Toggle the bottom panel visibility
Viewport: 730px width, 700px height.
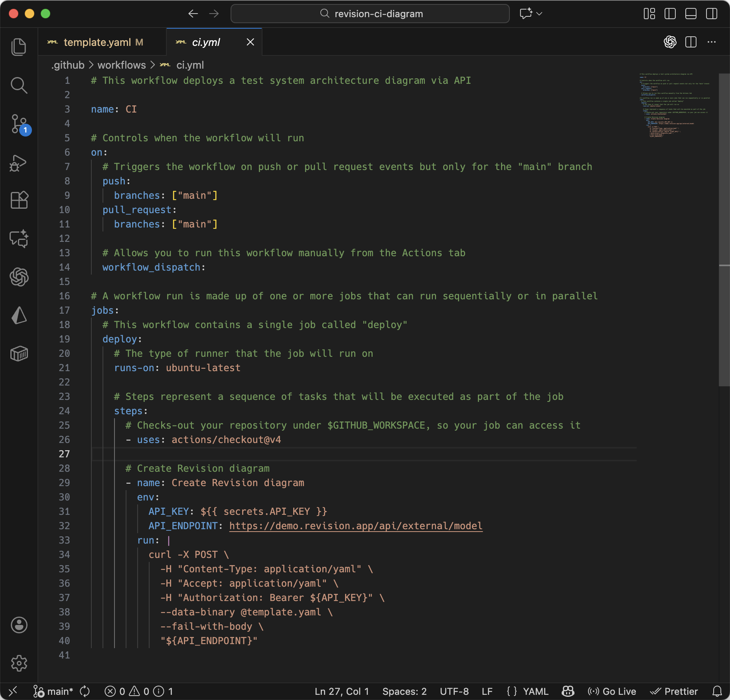pyautogui.click(x=691, y=14)
